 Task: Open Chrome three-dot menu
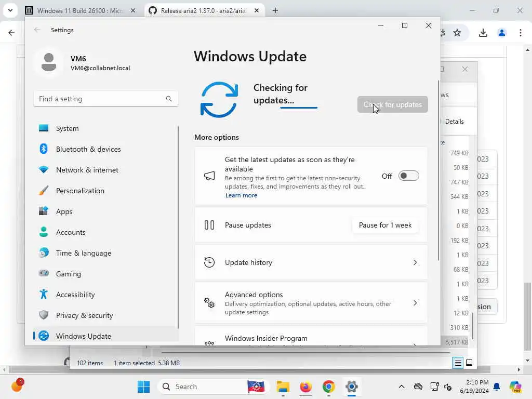[x=521, y=33]
